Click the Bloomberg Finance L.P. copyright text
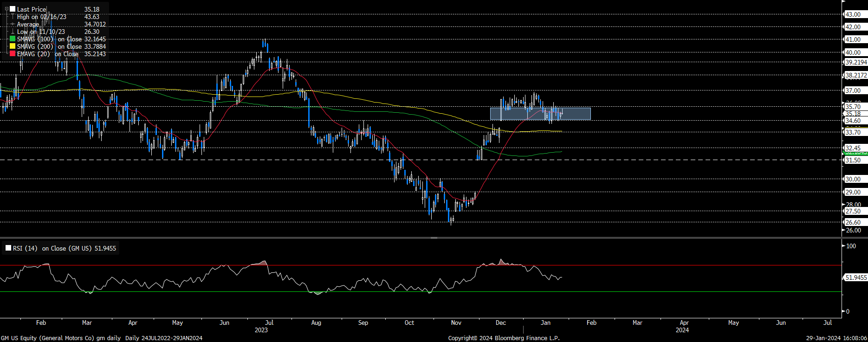868x342 pixels. point(504,338)
